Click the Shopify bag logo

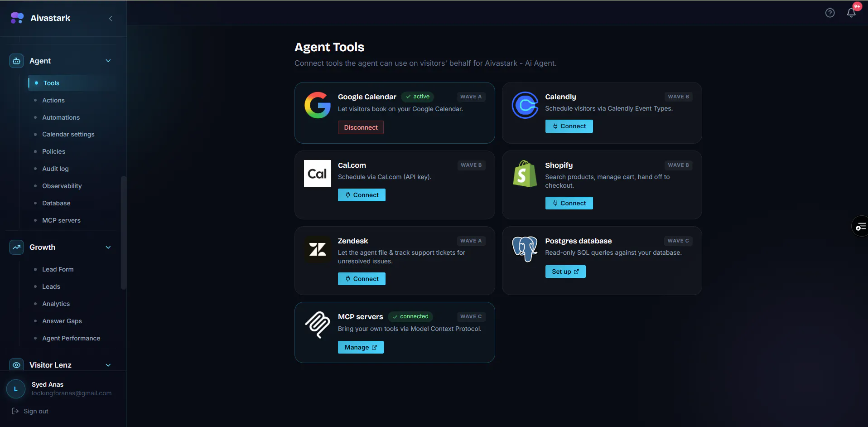525,174
